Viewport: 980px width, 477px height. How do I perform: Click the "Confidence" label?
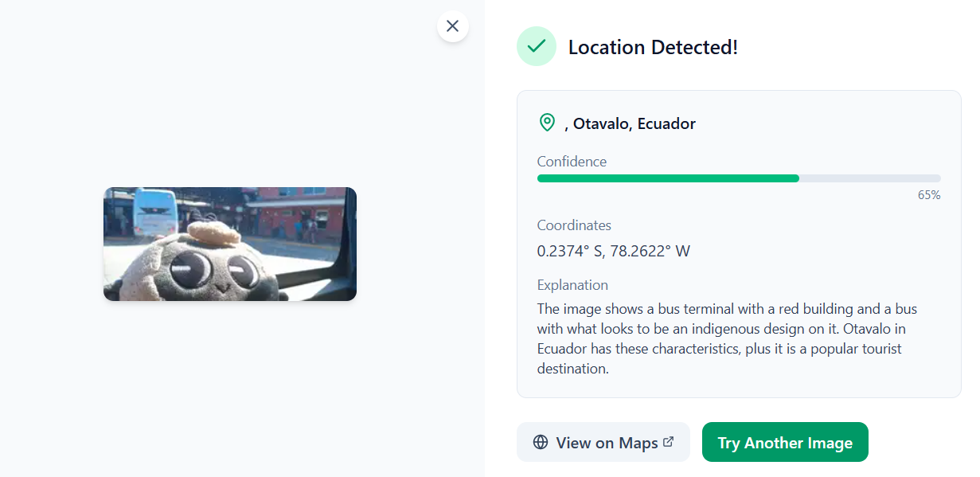tap(572, 162)
